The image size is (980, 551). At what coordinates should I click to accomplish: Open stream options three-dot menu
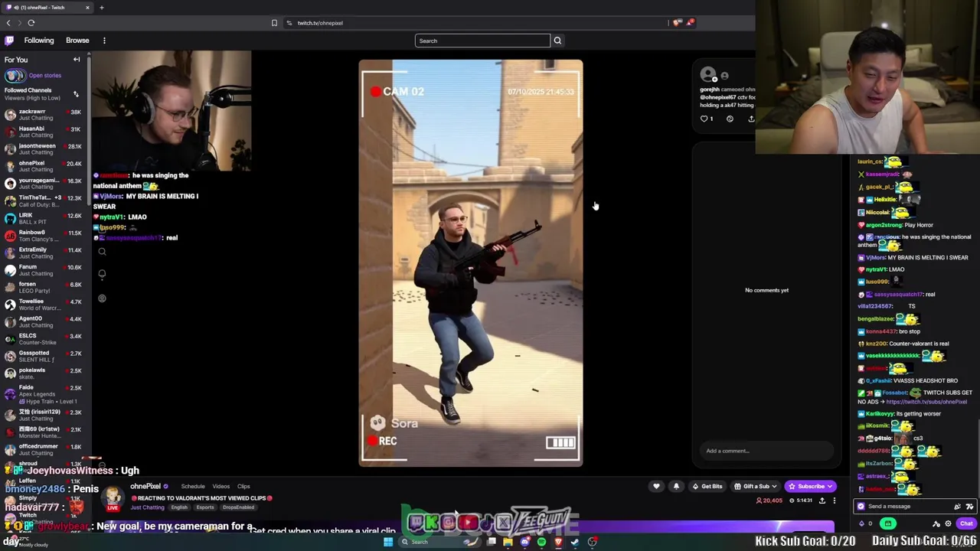835,500
